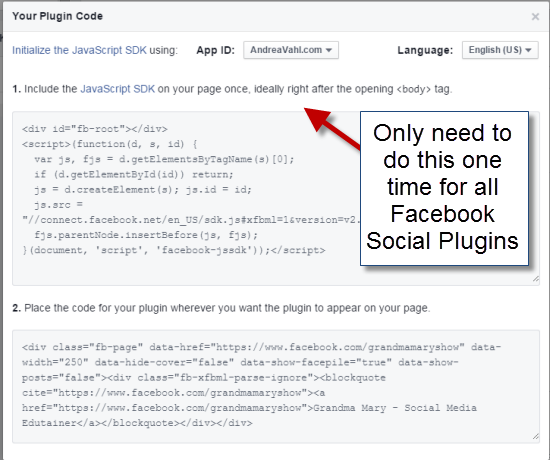
Task: Click the 'Place the code for your plugin' instruction
Action: coord(227,308)
